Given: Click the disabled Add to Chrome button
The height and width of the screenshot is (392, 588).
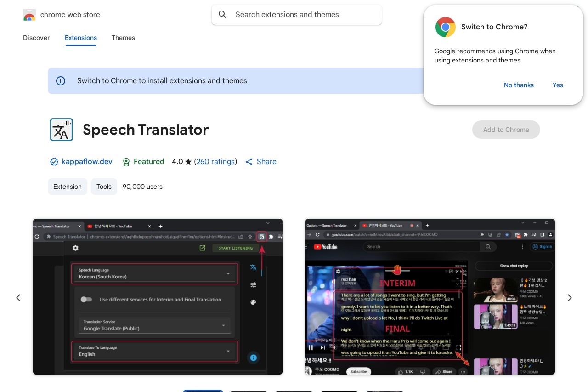Looking at the screenshot, I should [x=506, y=130].
